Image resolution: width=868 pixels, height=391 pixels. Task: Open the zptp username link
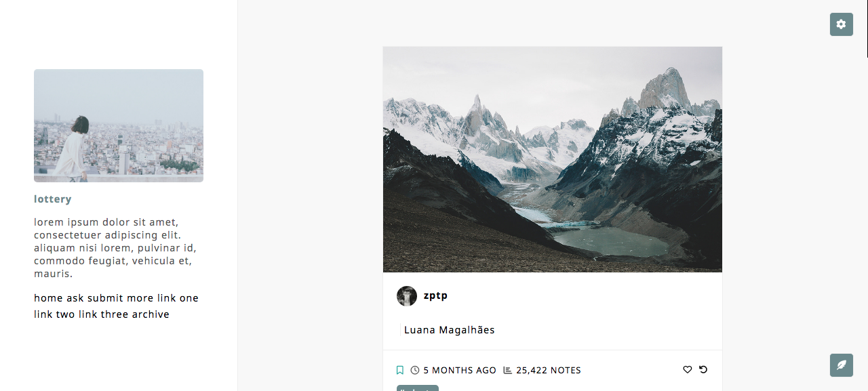pyautogui.click(x=435, y=295)
